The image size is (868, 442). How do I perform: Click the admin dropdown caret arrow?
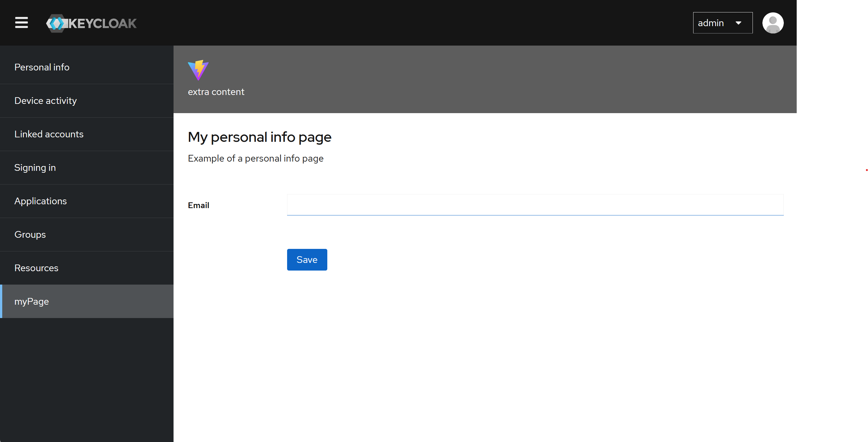tap(738, 23)
